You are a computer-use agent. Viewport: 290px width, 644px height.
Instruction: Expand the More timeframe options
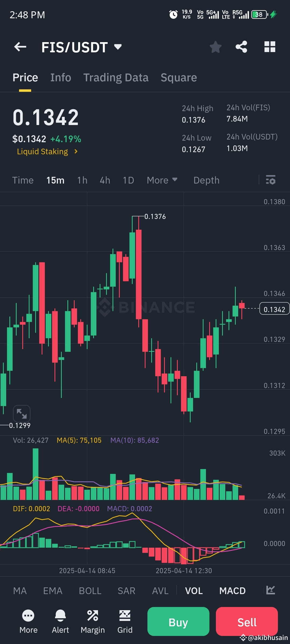[x=162, y=180]
